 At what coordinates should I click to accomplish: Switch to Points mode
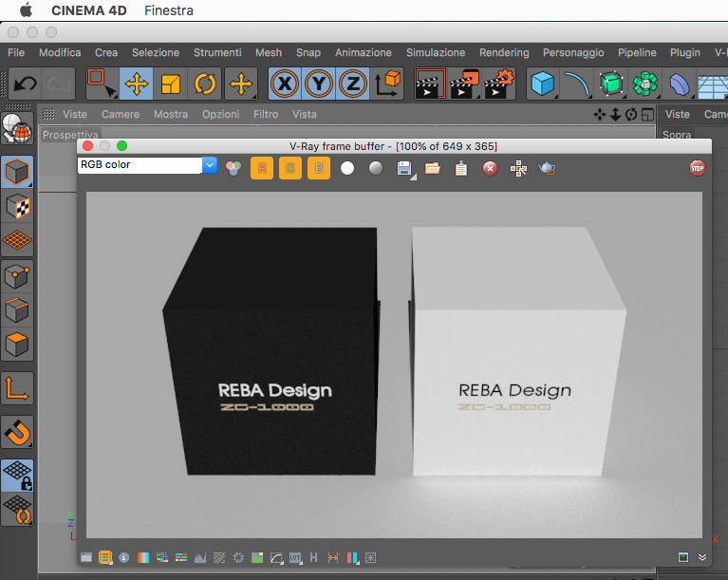pos(17,276)
